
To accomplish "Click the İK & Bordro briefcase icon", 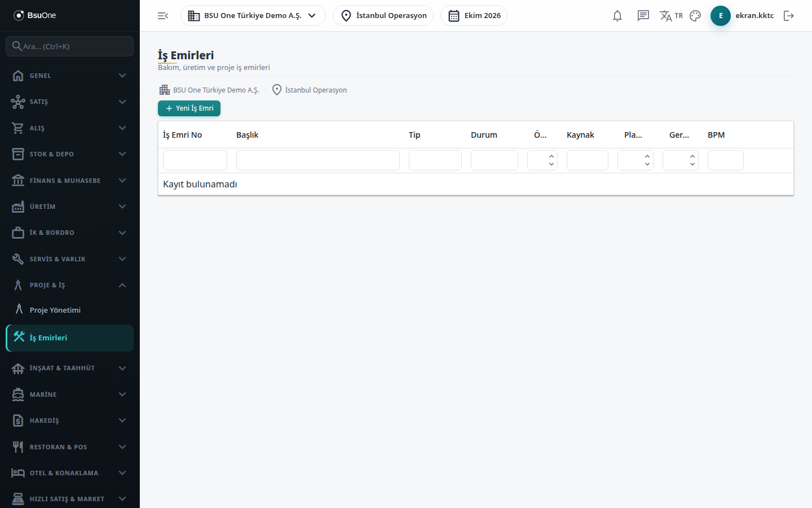I will [x=18, y=233].
